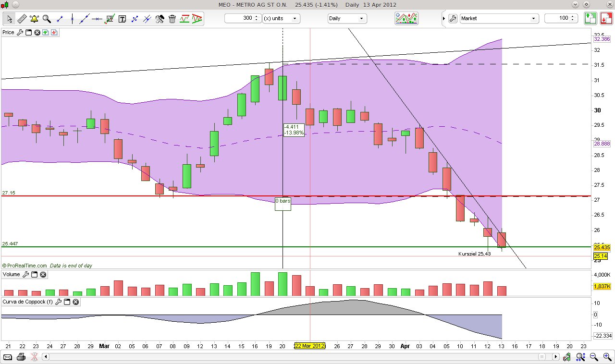
Task: Open the Price panel wrench settings
Action: click(20, 32)
